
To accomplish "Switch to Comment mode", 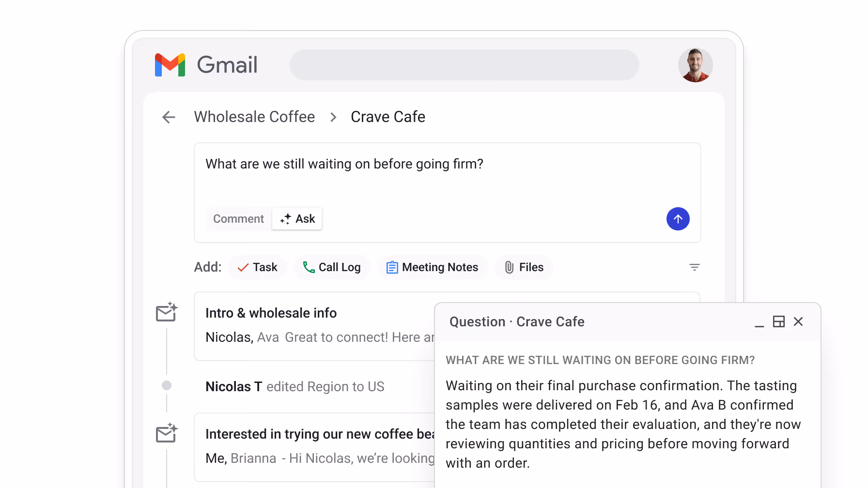I will click(x=238, y=219).
